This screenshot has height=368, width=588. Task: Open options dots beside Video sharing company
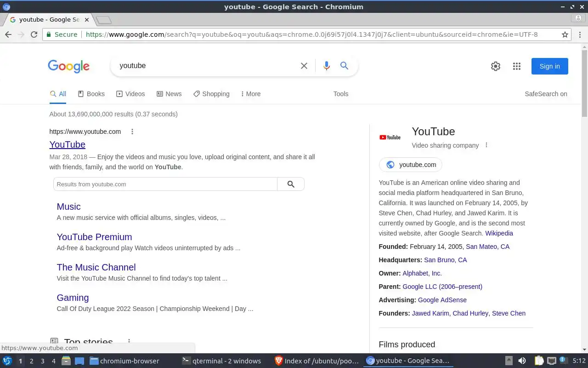click(486, 145)
